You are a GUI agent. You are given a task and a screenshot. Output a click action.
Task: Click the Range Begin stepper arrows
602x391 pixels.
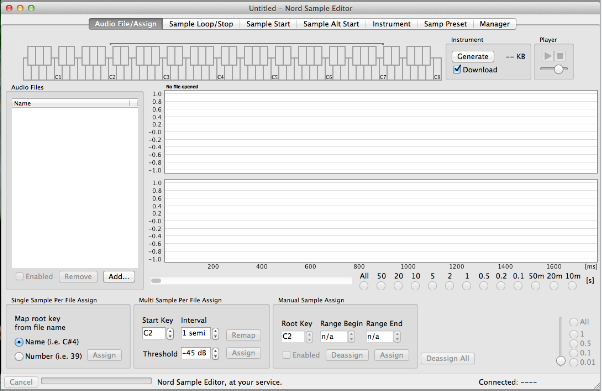point(351,336)
